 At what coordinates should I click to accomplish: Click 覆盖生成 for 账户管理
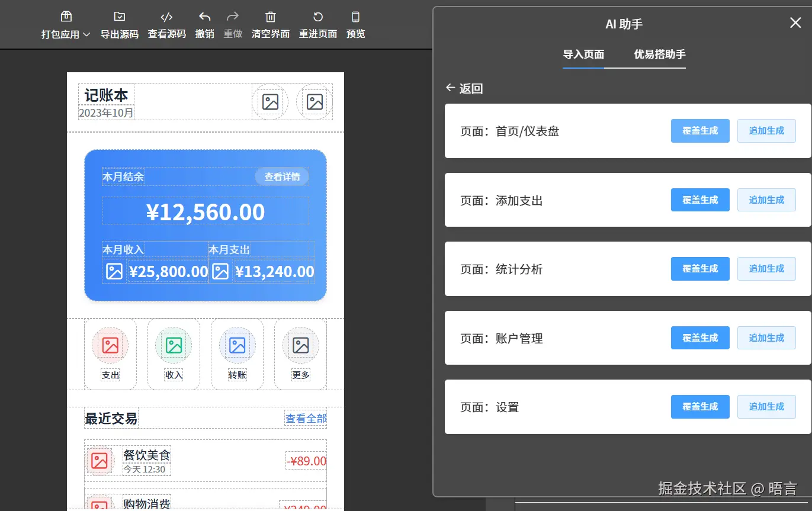pos(700,338)
